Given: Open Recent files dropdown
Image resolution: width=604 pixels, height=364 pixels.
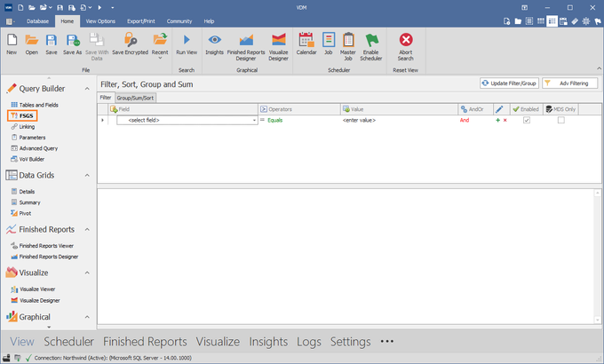Looking at the screenshot, I should tap(160, 46).
